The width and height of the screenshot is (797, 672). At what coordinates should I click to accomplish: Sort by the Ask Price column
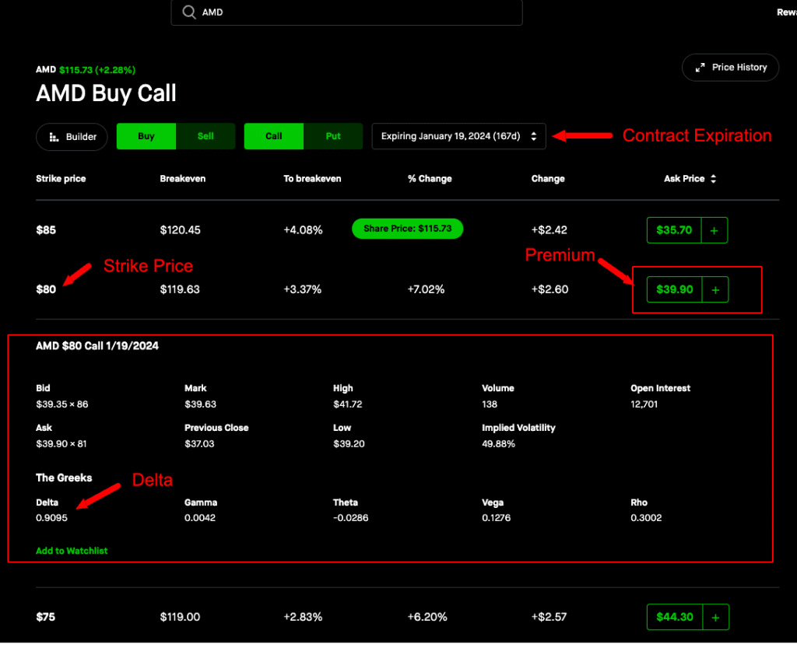pos(690,179)
